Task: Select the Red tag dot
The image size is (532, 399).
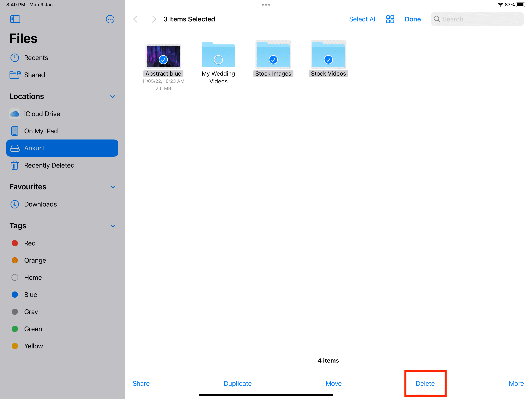Action: click(x=15, y=243)
